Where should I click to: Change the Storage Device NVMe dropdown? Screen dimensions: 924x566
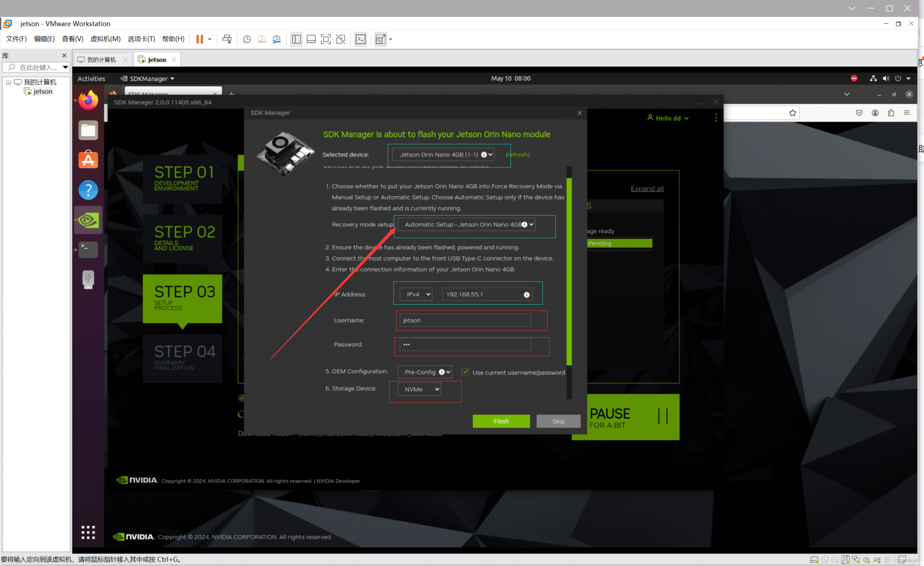point(419,389)
